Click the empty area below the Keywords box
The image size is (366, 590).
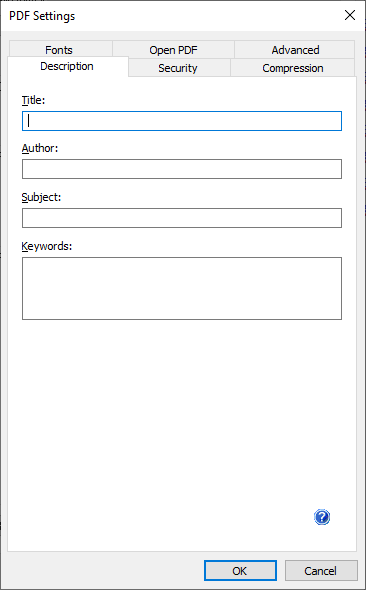tap(182, 414)
